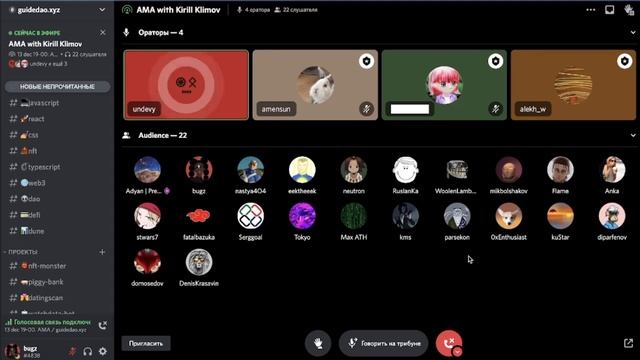This screenshot has height=360, width=640.
Task: Open audience member mikbolshakov avatar
Action: (509, 169)
